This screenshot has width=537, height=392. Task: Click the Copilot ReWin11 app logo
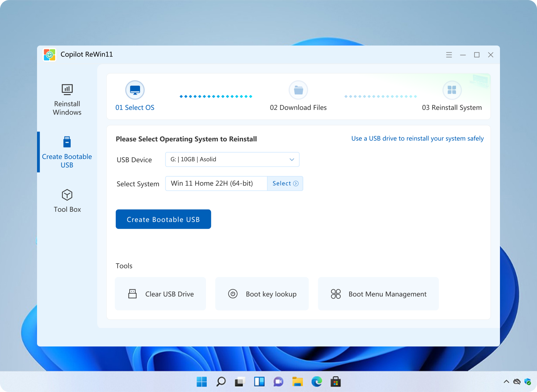pyautogui.click(x=50, y=55)
